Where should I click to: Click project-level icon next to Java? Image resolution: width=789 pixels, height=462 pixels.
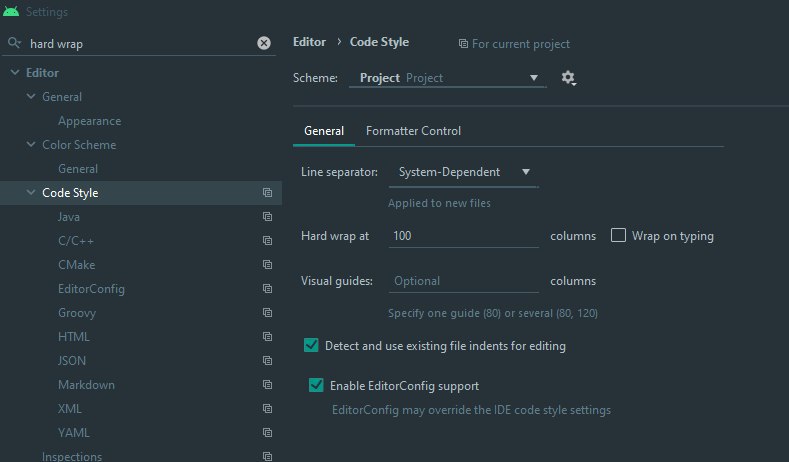[267, 216]
